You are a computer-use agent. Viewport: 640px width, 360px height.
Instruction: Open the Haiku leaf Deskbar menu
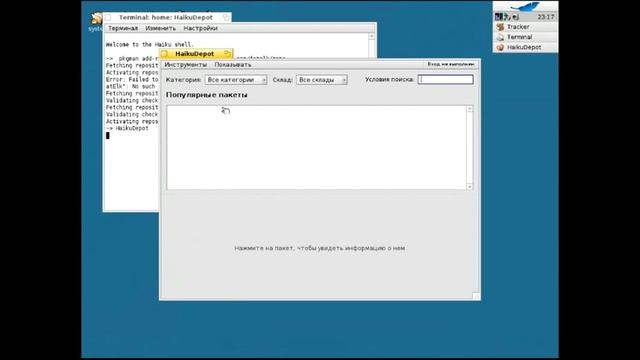click(x=525, y=7)
